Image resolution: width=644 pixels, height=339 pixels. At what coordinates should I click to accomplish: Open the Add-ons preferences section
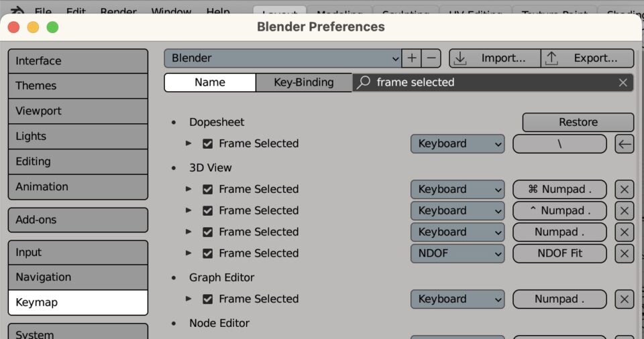[x=78, y=220]
